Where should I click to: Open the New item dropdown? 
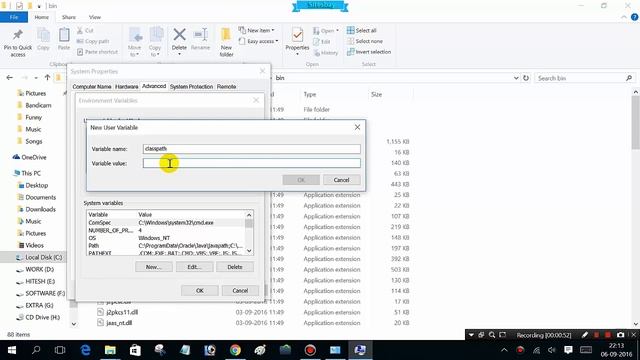pyautogui.click(x=256, y=30)
